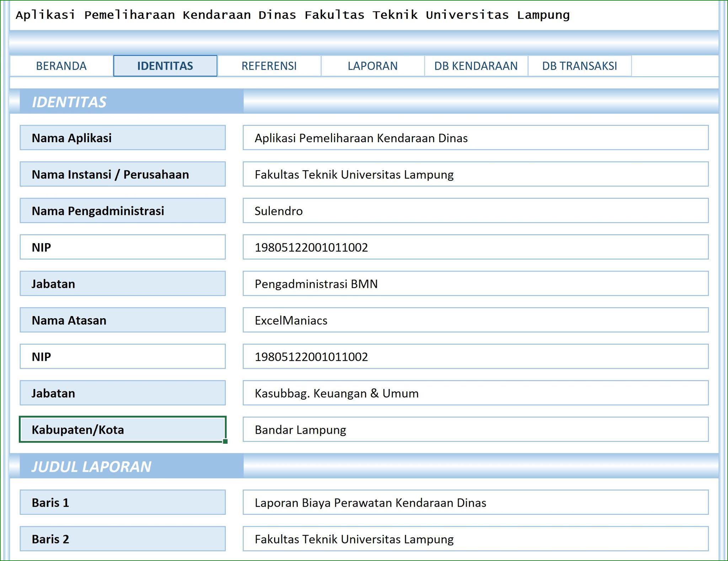
Task: Click the Nama Aplikasi value field
Action: [x=475, y=138]
